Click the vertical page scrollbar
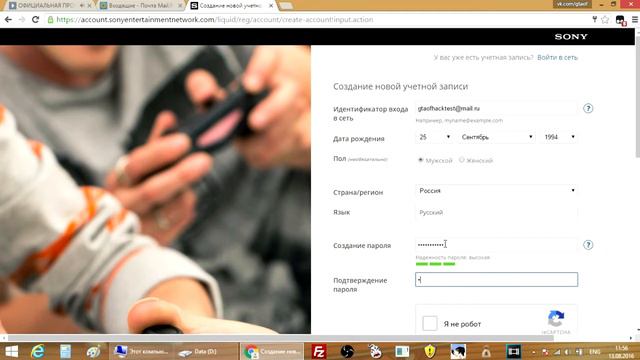The height and width of the screenshot is (360, 640). 637,97
